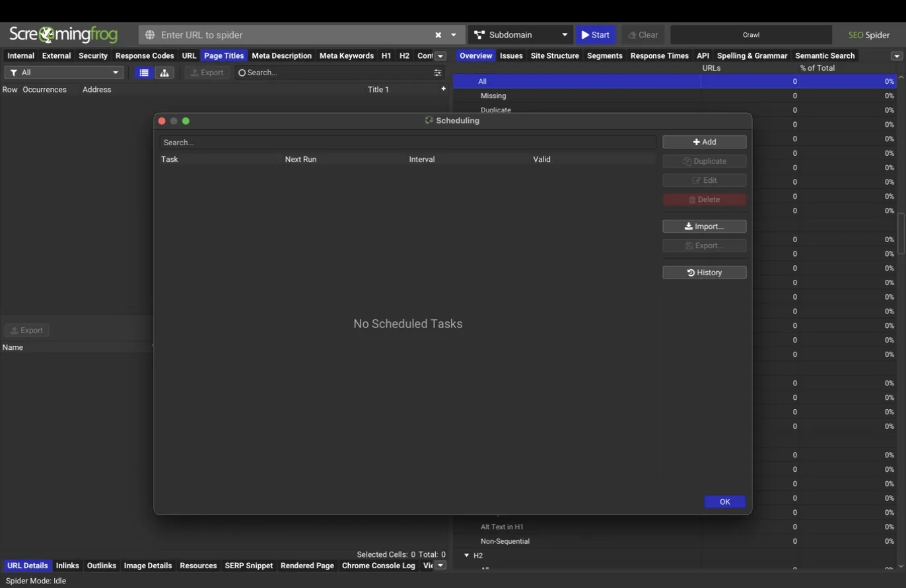
Task: Open the All filter dropdown
Action: (64, 73)
